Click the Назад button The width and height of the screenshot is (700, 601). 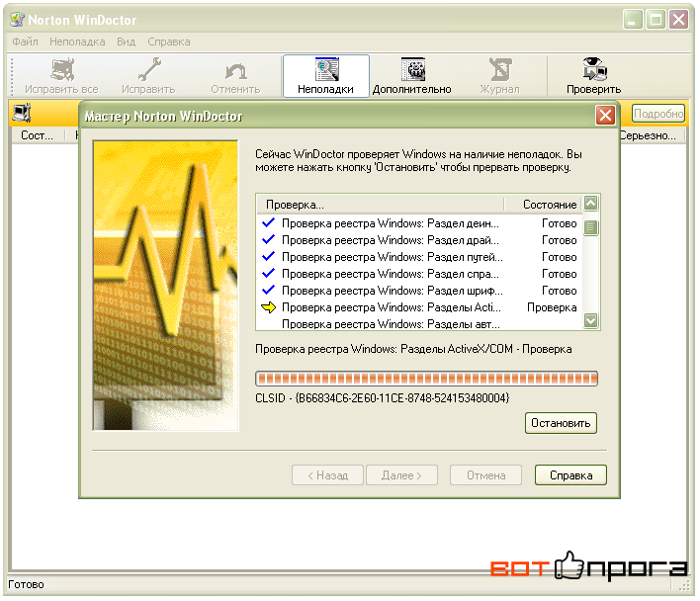327,475
